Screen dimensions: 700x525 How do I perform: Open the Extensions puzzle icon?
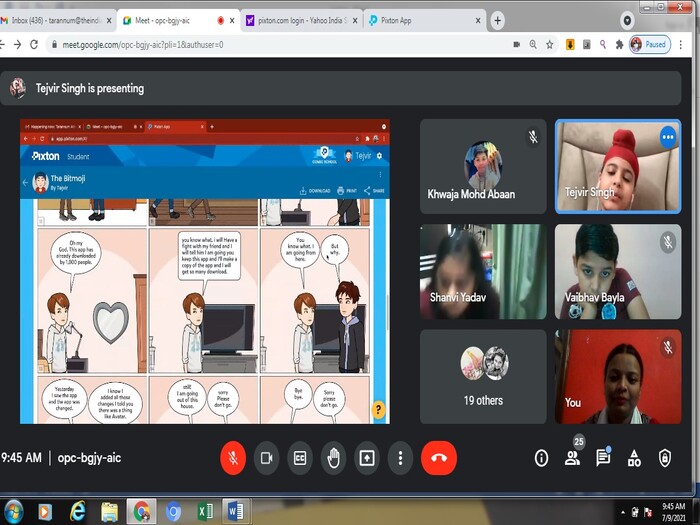pos(619,45)
